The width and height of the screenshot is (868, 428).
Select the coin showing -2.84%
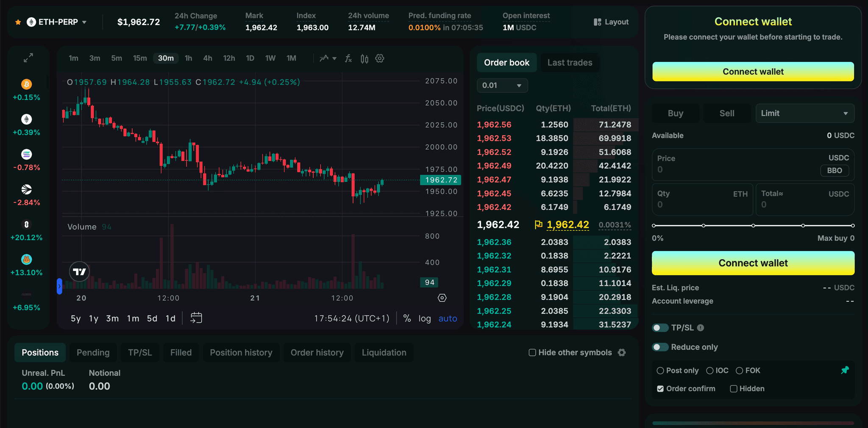coord(27,189)
